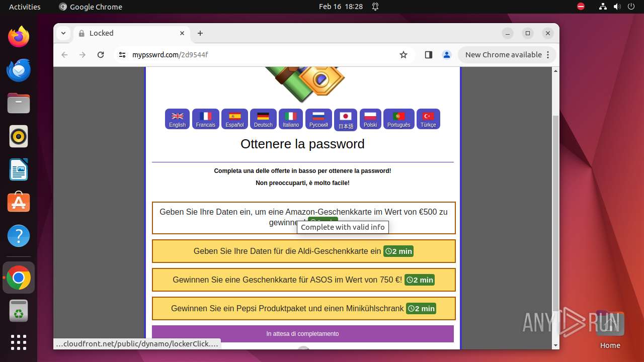Switch page language to English

coord(177,119)
